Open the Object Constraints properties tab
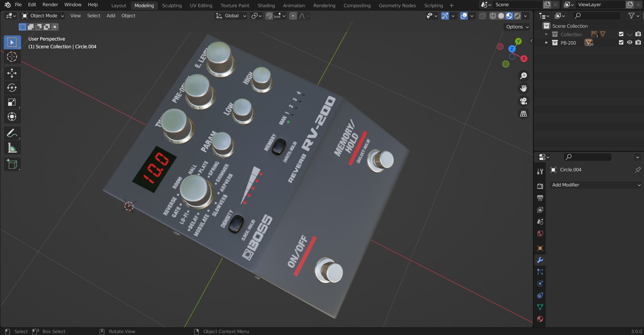The width and height of the screenshot is (644, 335). point(540,295)
